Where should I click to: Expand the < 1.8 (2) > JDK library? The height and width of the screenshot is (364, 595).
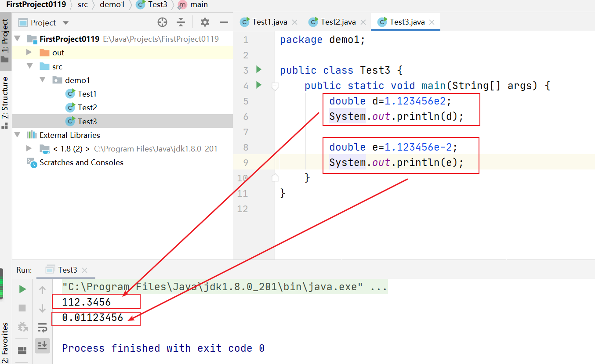click(29, 148)
